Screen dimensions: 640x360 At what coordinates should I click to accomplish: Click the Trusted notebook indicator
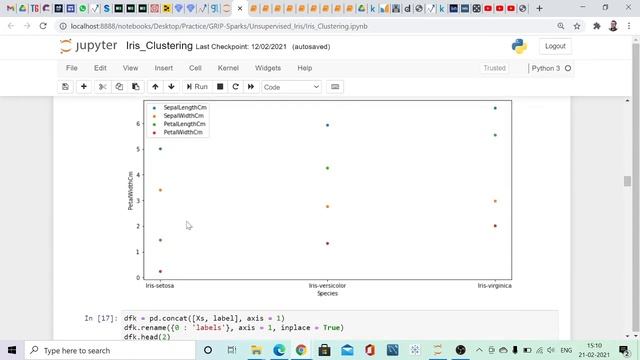(x=494, y=68)
